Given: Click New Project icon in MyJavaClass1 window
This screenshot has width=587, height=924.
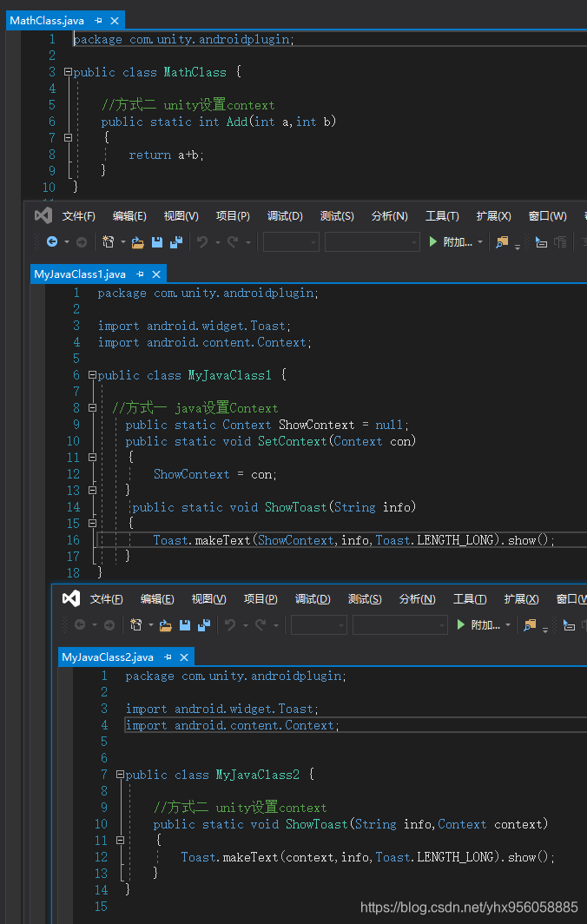Looking at the screenshot, I should [108, 241].
